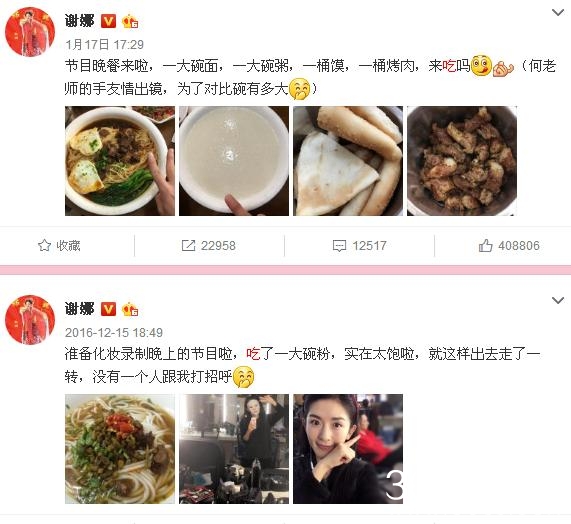Expand the first post's dropdown chevron
The height and width of the screenshot is (524, 571).
(x=558, y=13)
